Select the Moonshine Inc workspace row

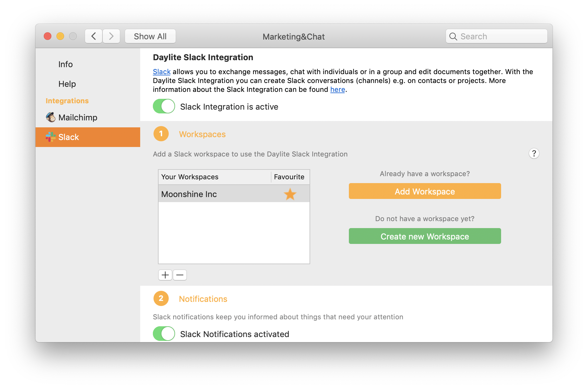click(x=234, y=194)
